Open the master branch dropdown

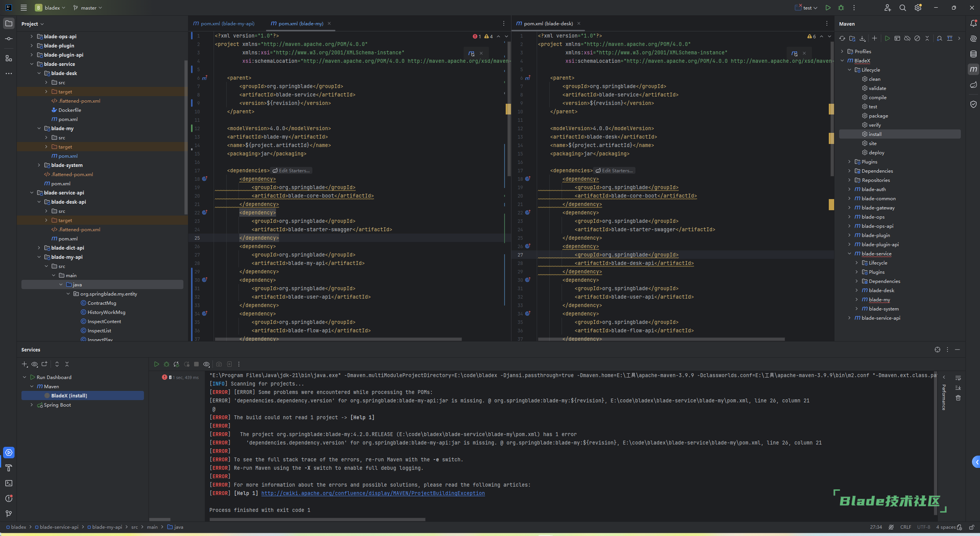click(88, 8)
